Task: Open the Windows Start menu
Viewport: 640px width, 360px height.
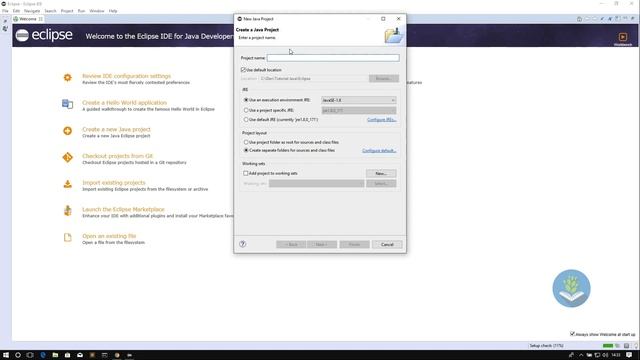Action: (6, 355)
